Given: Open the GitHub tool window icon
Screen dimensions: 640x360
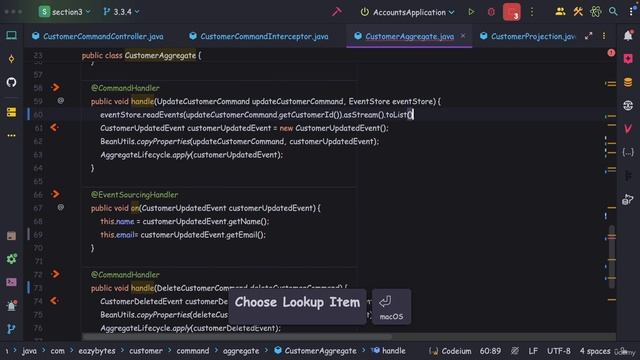Looking at the screenshot, I should point(11,82).
